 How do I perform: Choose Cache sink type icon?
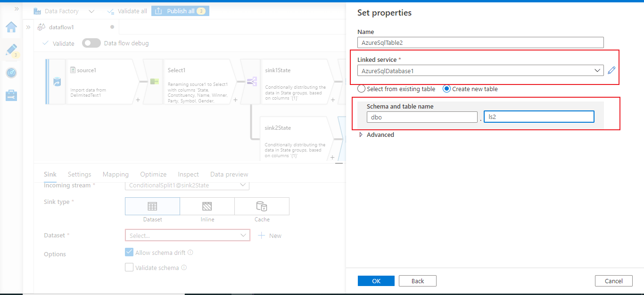[262, 206]
